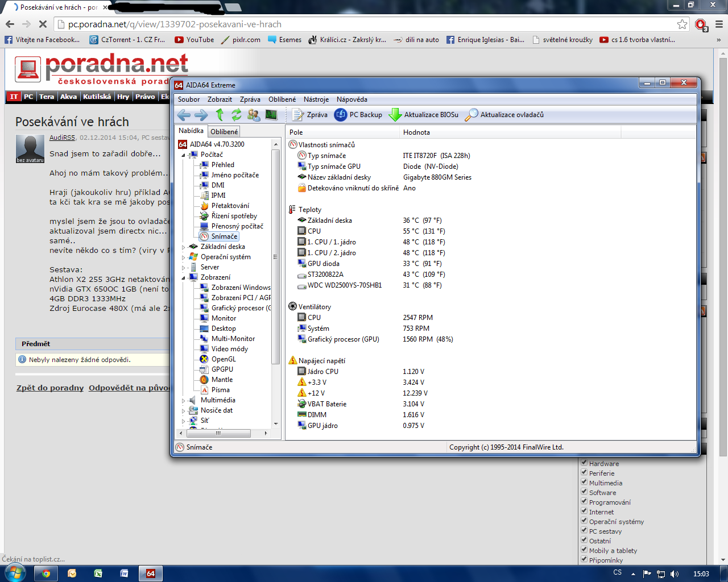Switch to Chrome in taskbar
Viewport: 728px width, 582px height.
click(x=46, y=573)
